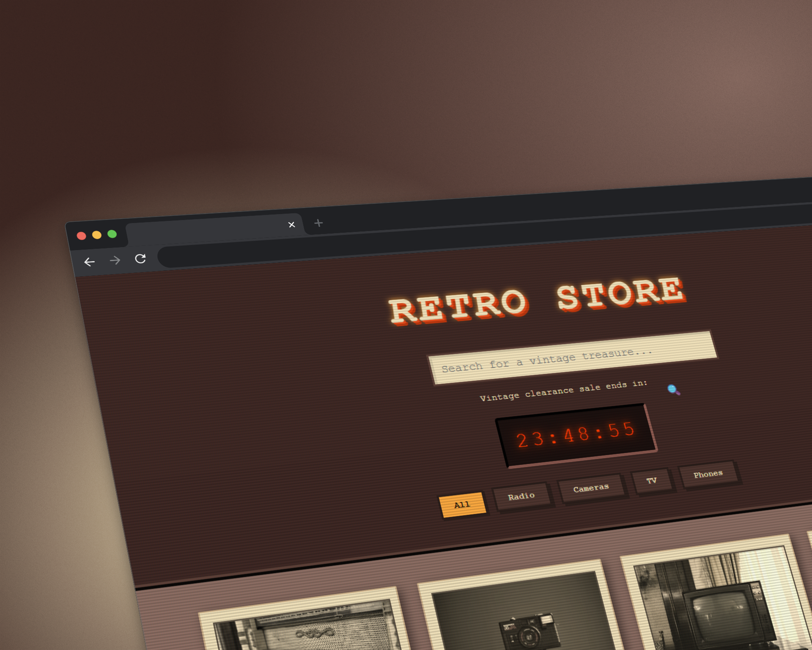Click the green maximize window button
The image size is (812, 650).
(112, 234)
